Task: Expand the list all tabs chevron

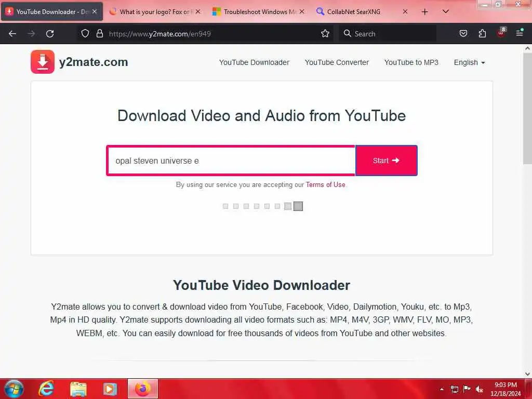Action: point(445,11)
